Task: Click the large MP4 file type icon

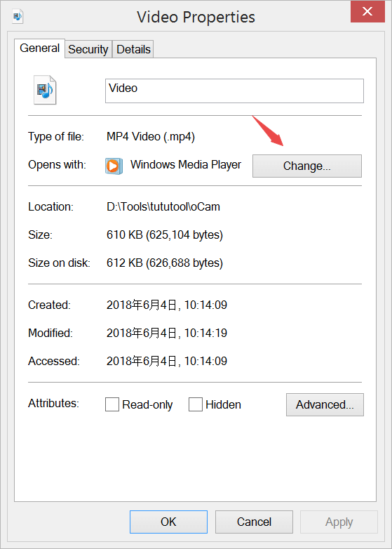Action: [45, 90]
